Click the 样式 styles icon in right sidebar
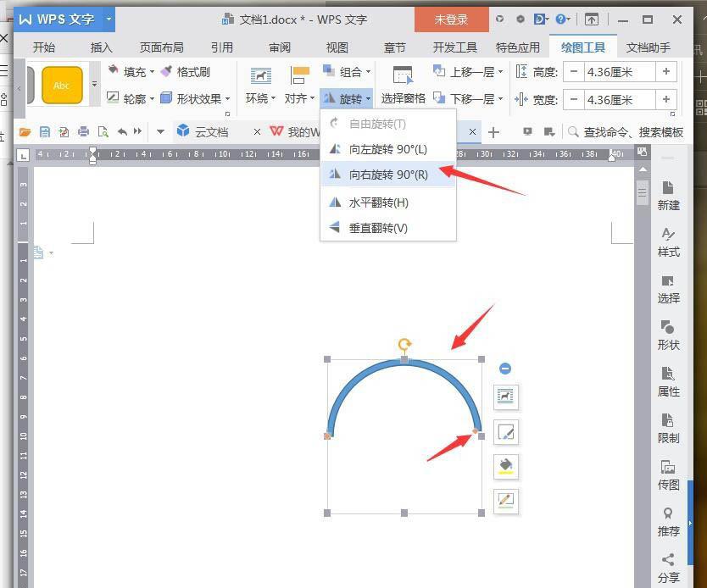This screenshot has width=707, height=588. click(668, 241)
